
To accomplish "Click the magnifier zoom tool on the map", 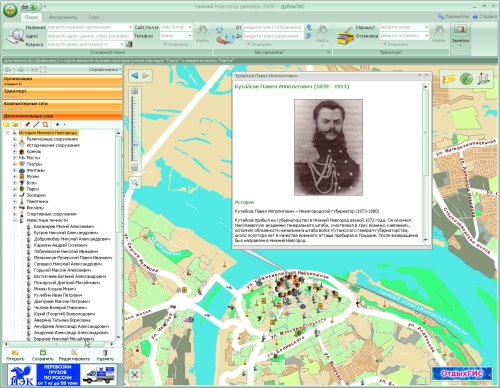I will [135, 183].
